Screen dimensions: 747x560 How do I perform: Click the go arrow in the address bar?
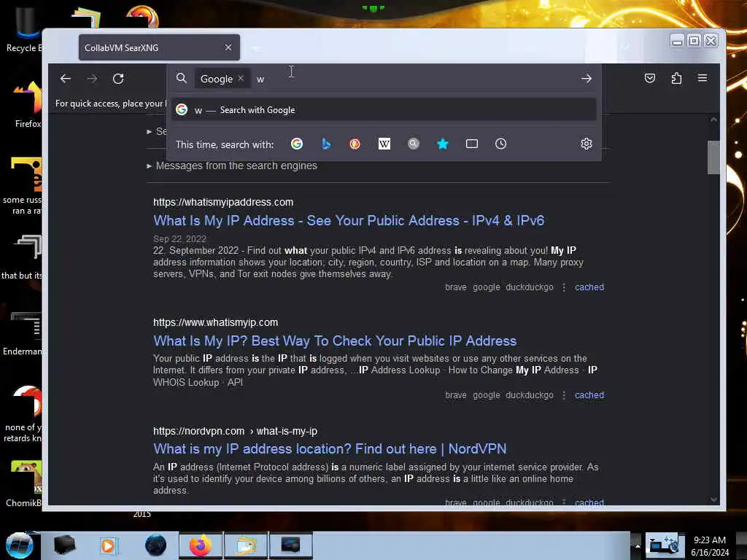point(587,79)
